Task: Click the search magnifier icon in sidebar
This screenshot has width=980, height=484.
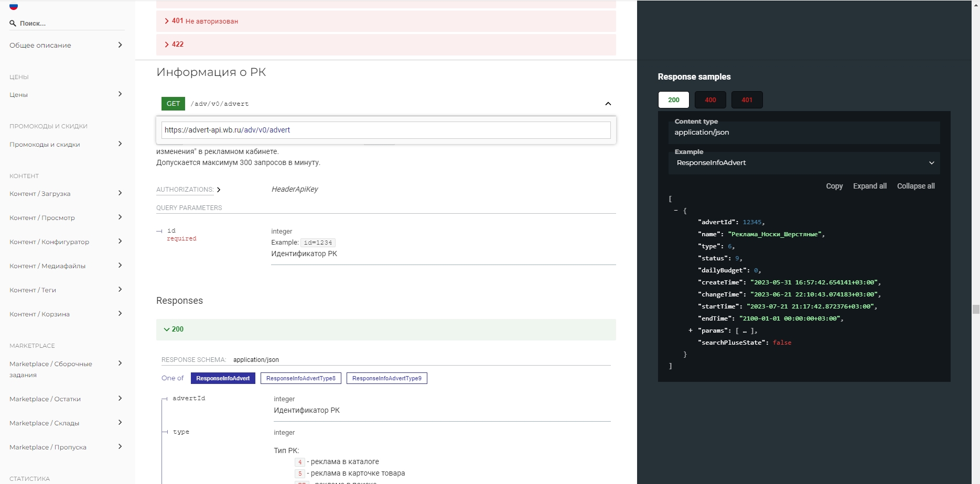Action: click(x=13, y=24)
